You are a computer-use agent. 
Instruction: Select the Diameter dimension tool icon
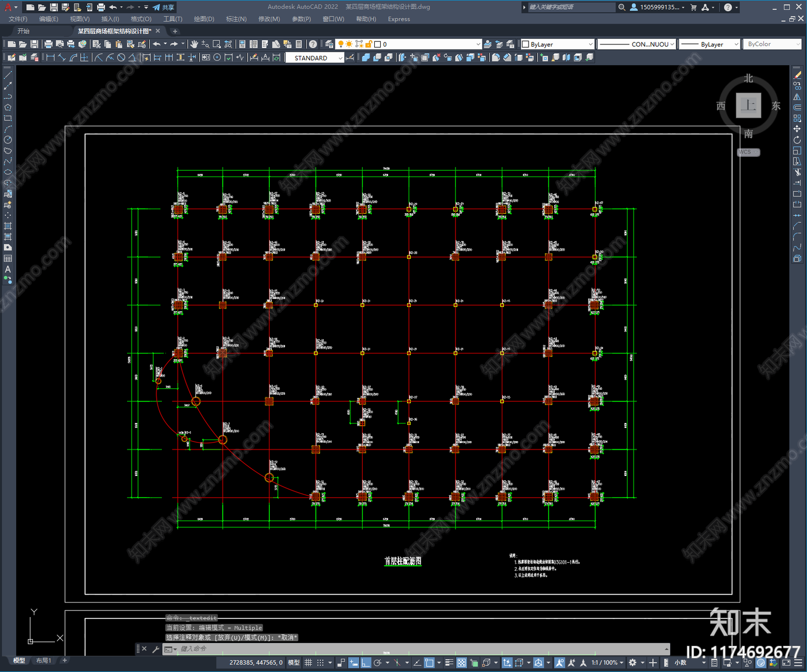pyautogui.click(x=121, y=57)
